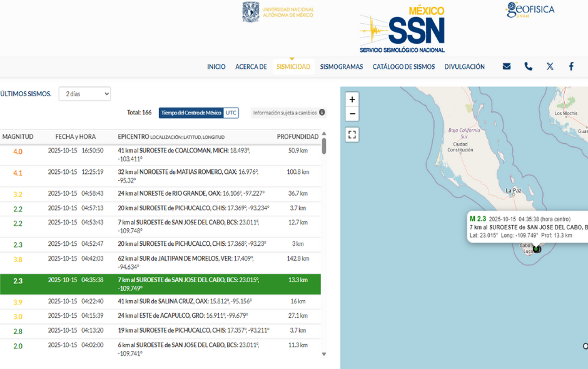This screenshot has width=588, height=369.
Task: Open the Acerca de menu
Action: coord(251,67)
